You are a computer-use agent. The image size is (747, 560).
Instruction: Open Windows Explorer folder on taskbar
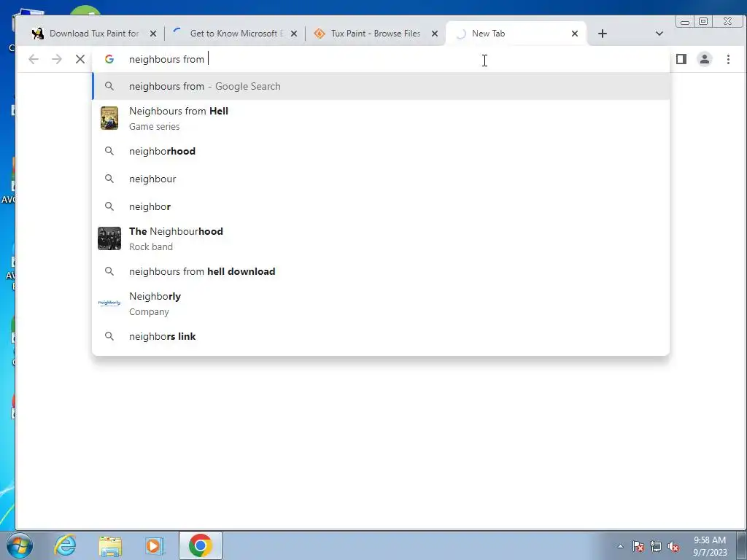tap(110, 545)
